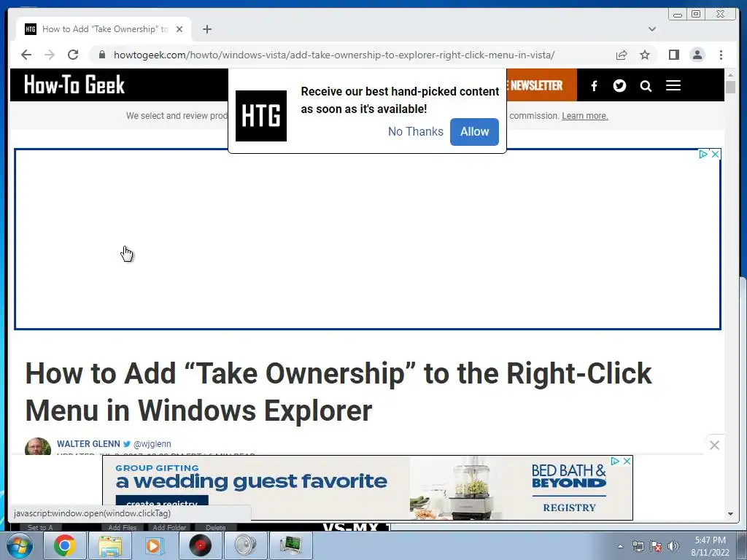Open the Bed Bath & Beyond Registry ad
The width and height of the screenshot is (747, 560).
(368, 488)
